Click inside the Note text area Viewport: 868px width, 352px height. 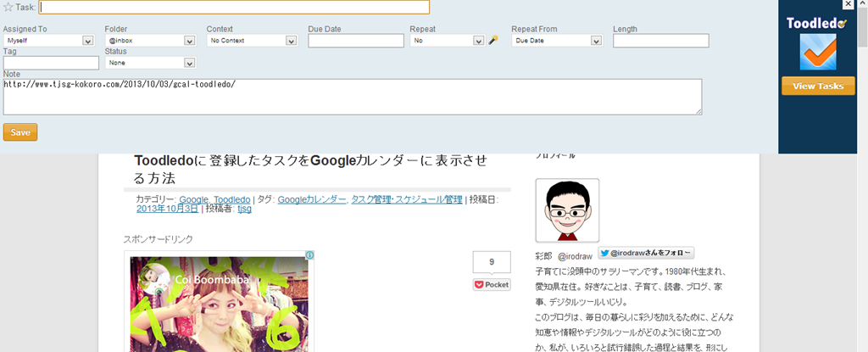[353, 97]
